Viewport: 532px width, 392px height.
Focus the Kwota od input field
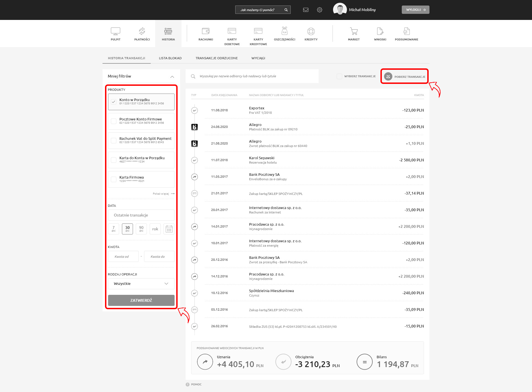pos(123,257)
